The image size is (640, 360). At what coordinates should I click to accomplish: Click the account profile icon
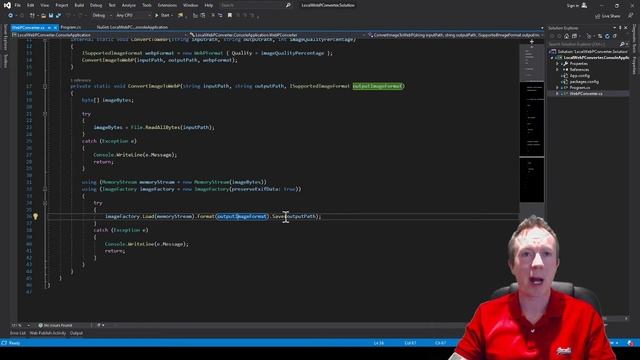click(584, 5)
